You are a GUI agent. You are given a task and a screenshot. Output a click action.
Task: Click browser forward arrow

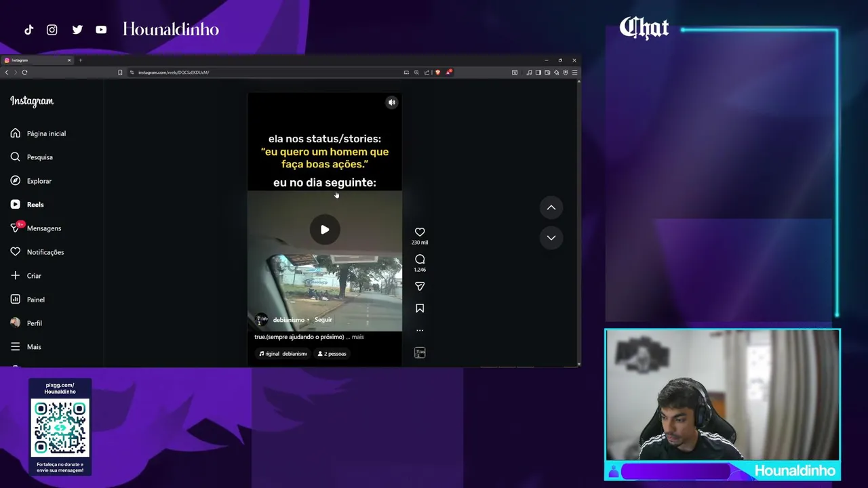point(16,73)
